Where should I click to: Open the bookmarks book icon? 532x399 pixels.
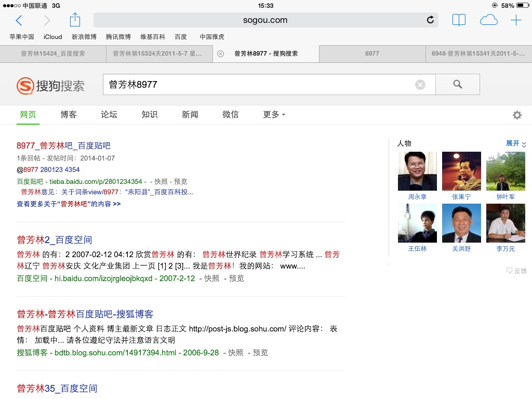point(459,20)
